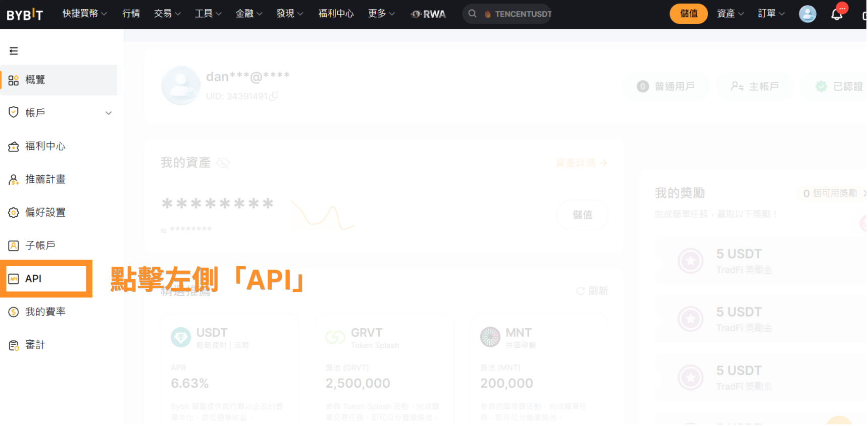
Task: Open the third 5 USDT reward card
Action: point(761,378)
